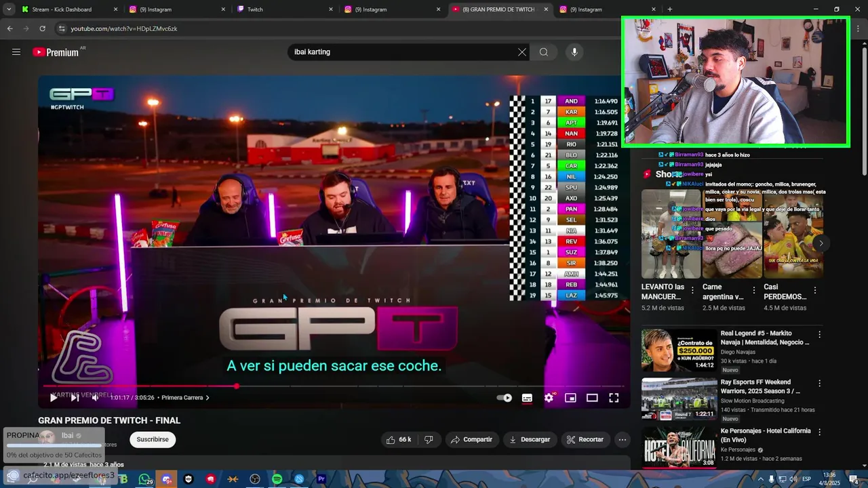Open Spotify from the taskbar
The width and height of the screenshot is (868, 488).
277,479
